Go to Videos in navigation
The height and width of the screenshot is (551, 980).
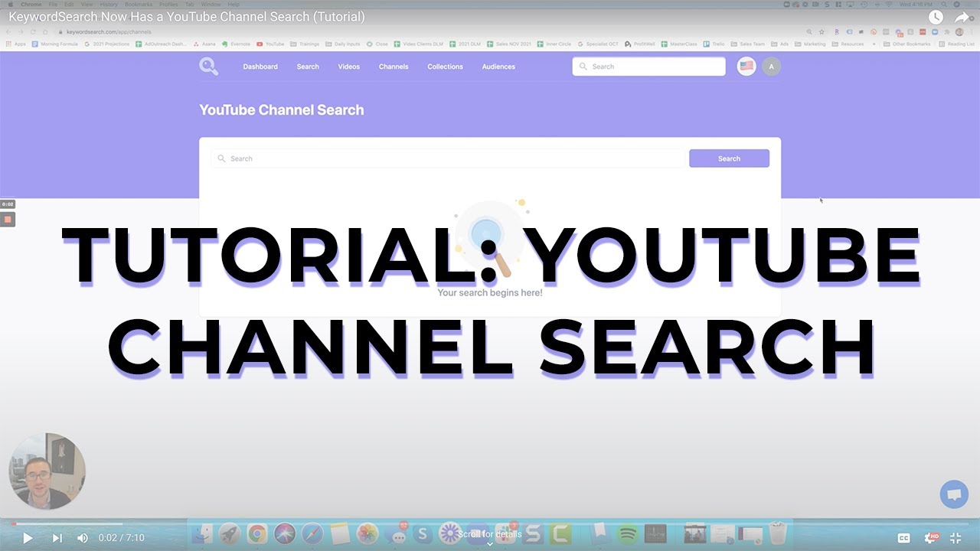coord(349,67)
